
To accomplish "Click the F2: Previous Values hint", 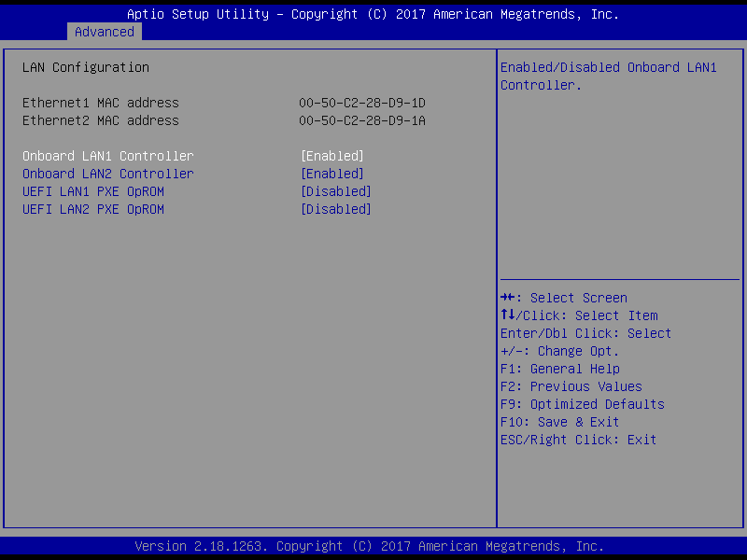I will coord(571,386).
